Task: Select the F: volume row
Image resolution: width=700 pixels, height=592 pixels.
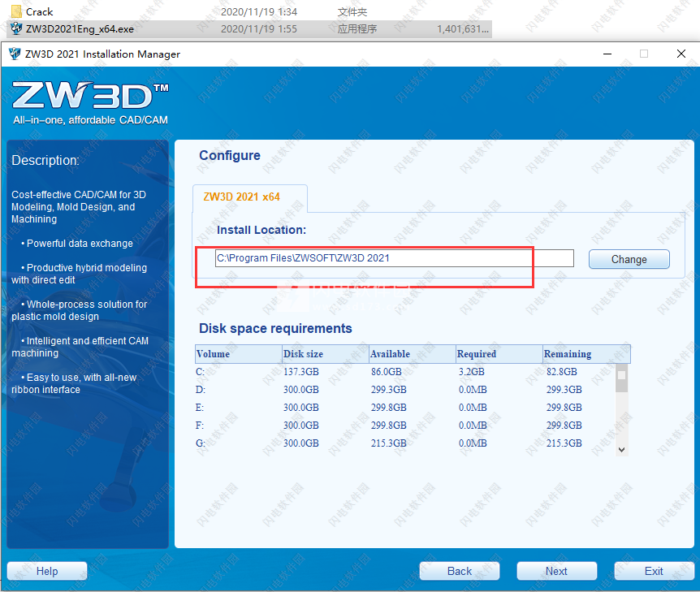Action: (x=405, y=426)
